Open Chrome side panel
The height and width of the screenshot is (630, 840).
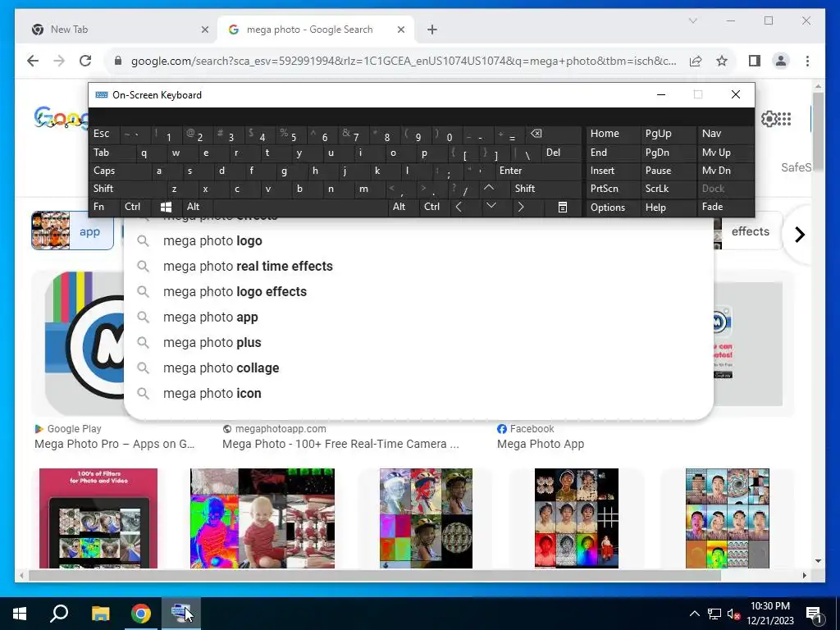click(755, 61)
